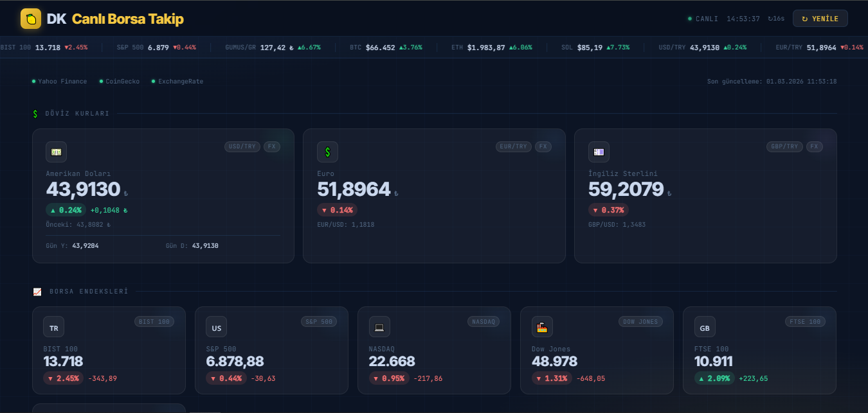Click the Önceki: 43,8082 text
The image size is (868, 413).
coord(78,225)
